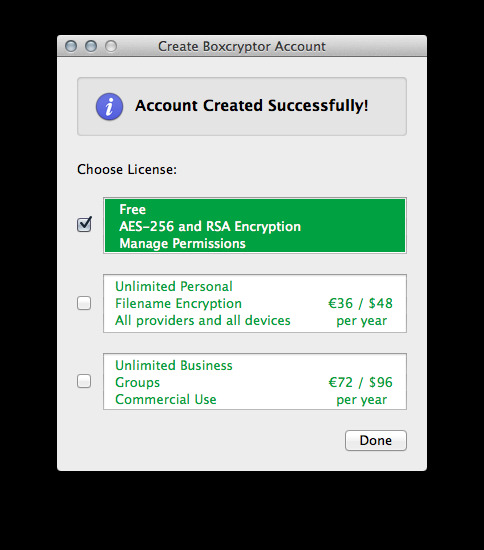
Task: Minimize the Boxcryptor account window
Action: tap(91, 46)
